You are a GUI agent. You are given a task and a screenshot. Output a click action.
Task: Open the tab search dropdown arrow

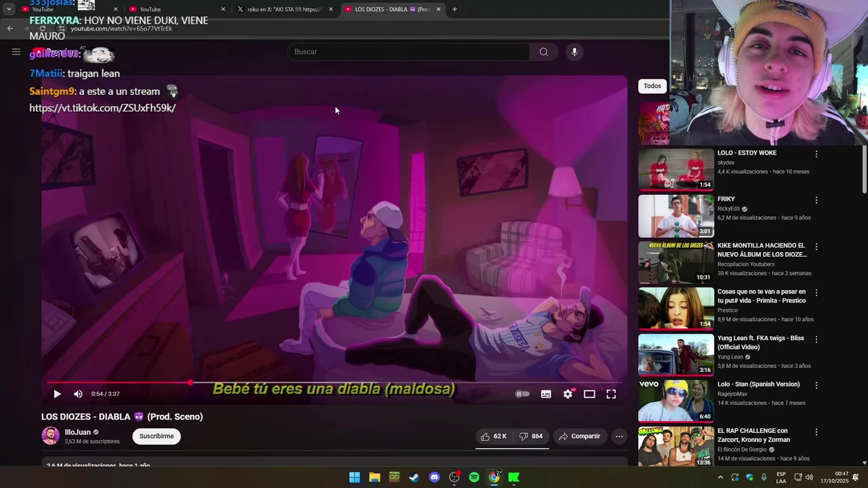(x=8, y=9)
